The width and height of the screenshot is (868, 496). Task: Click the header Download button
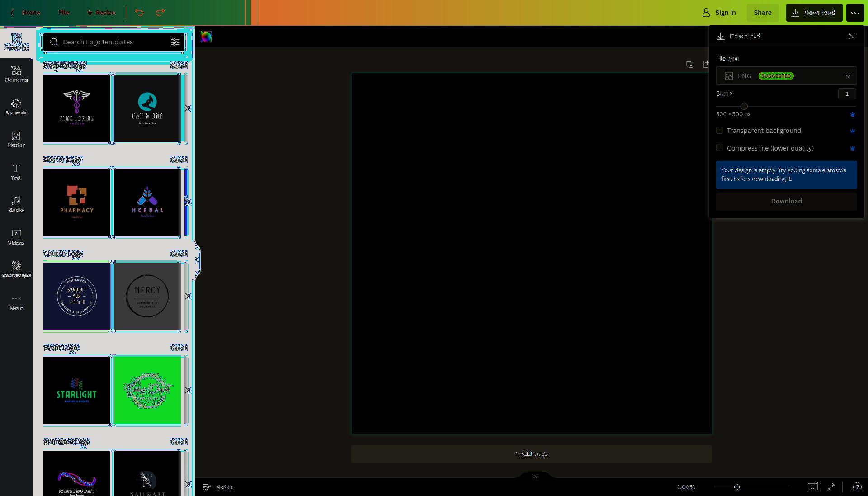(814, 13)
